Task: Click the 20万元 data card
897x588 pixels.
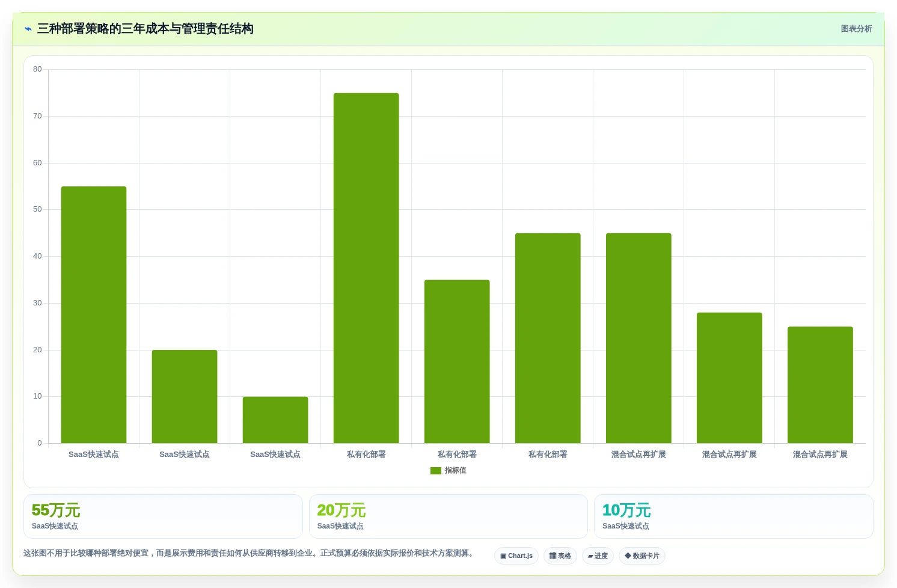Action: (x=448, y=516)
